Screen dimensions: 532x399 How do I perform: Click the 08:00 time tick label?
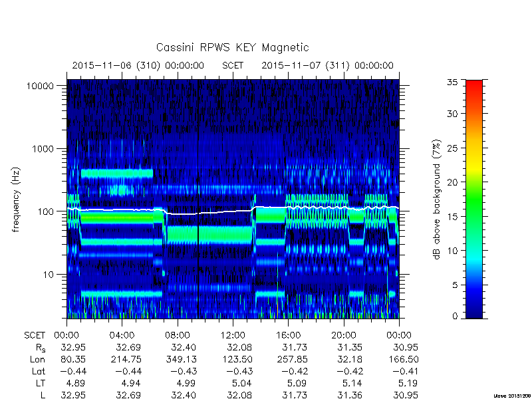coord(178,336)
